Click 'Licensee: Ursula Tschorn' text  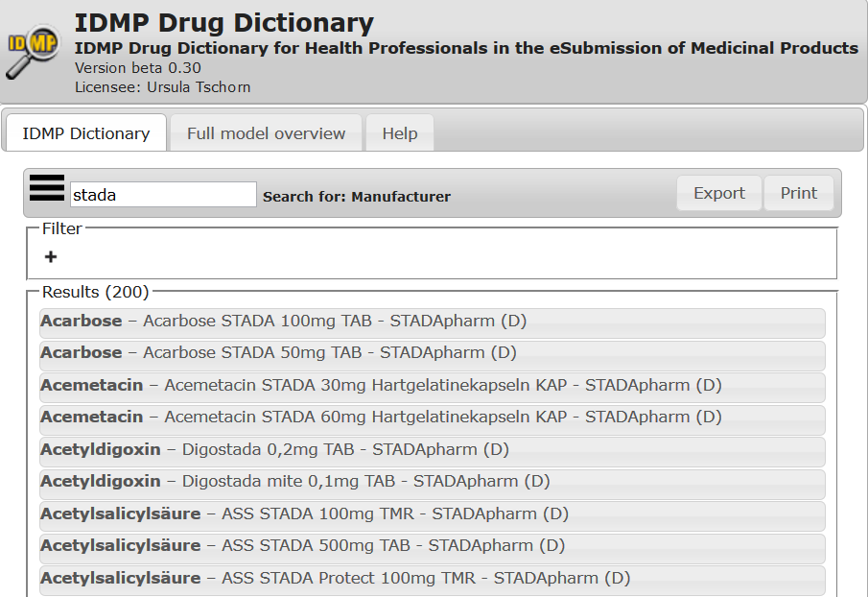[163, 87]
